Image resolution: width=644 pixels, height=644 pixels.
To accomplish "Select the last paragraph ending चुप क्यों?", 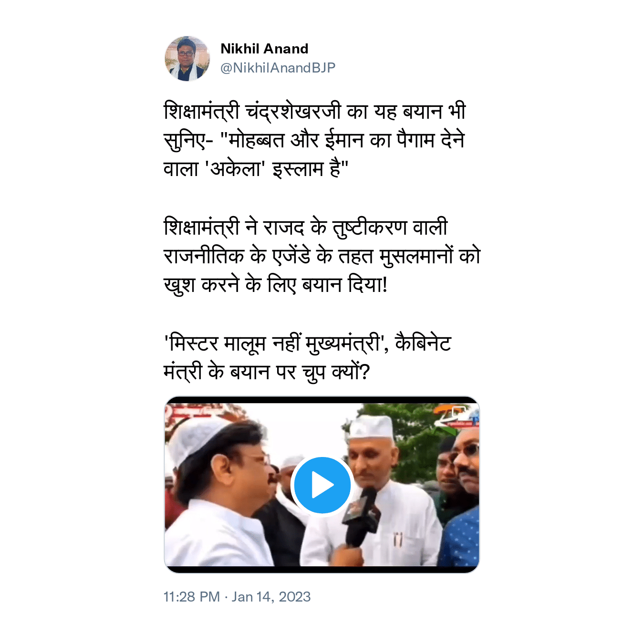I will tap(308, 357).
